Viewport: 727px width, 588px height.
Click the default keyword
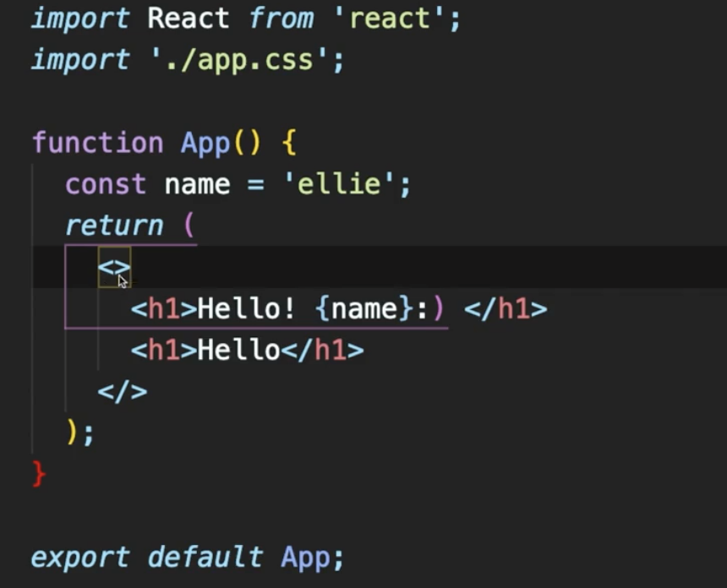point(205,557)
